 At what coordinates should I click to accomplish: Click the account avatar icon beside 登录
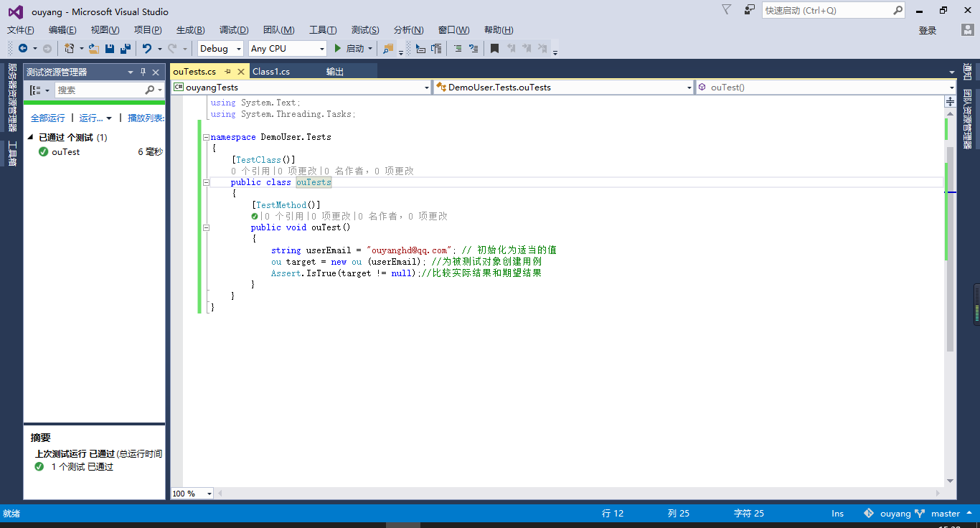point(968,30)
